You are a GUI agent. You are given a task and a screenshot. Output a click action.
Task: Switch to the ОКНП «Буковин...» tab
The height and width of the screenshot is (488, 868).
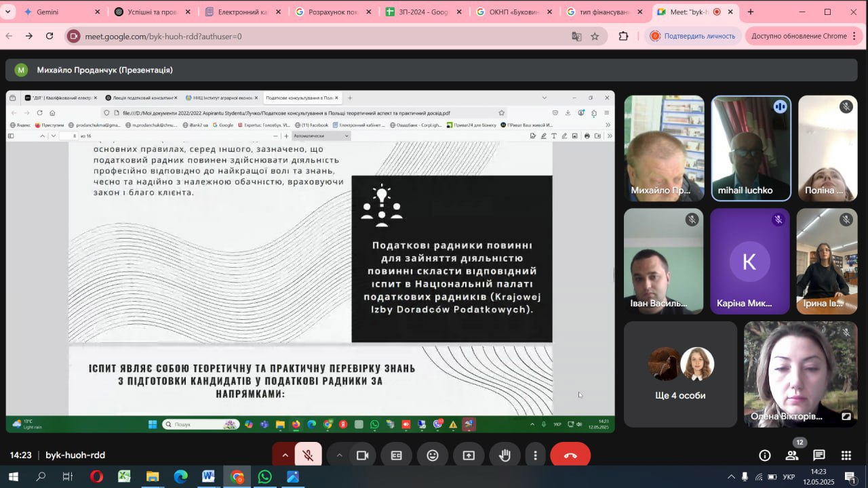[514, 12]
